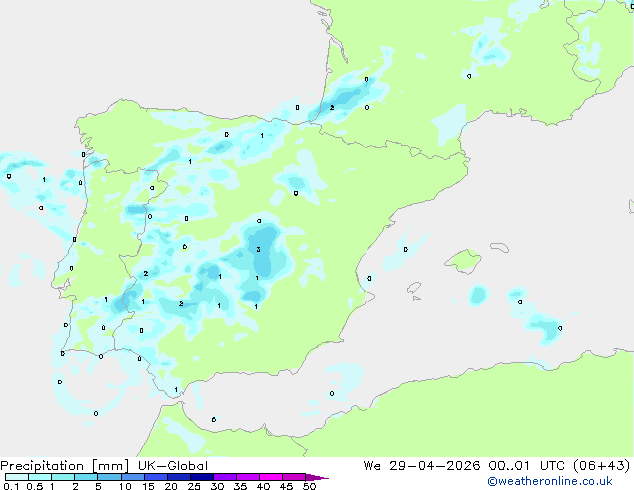Open the weatheronline.co.uk copyright link

[x=549, y=481]
